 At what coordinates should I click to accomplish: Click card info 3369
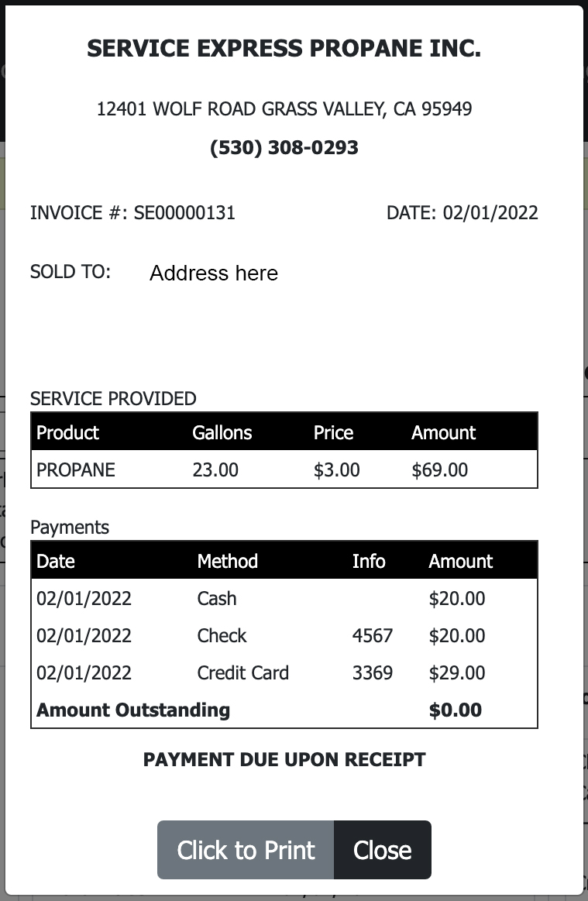tap(373, 673)
